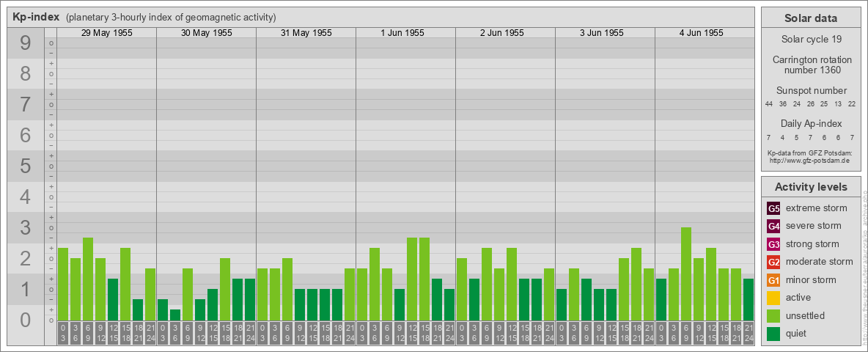Viewport: 868px width, 352px height.
Task: Select the 4 Jun 1955 date header
Action: (702, 33)
